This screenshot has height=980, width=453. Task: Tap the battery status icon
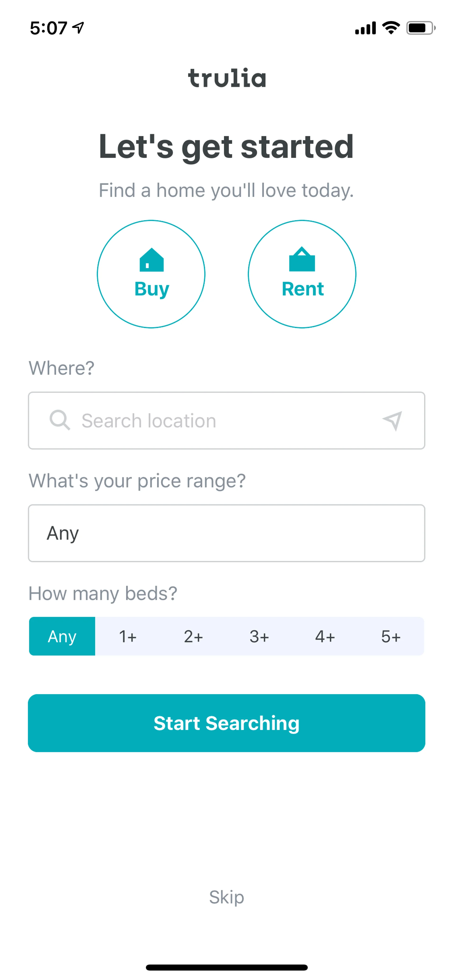(421, 28)
